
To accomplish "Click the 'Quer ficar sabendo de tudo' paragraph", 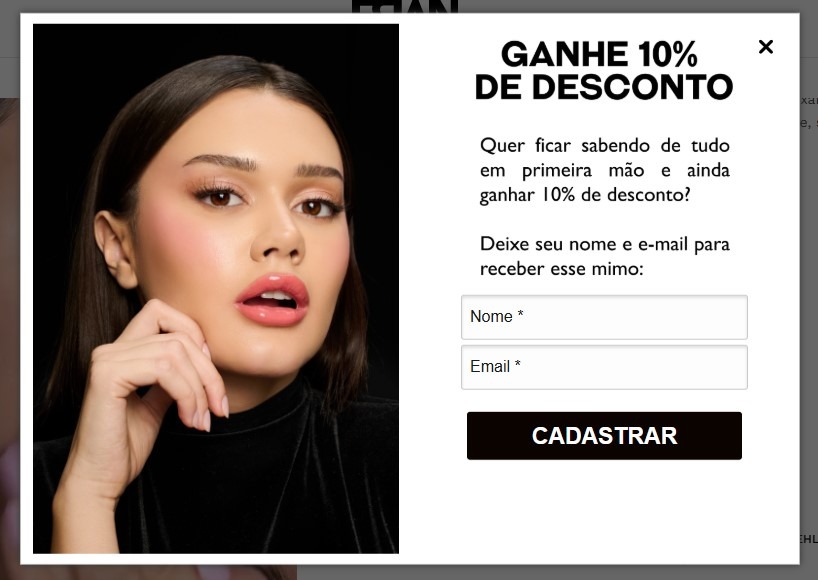I will click(x=604, y=170).
